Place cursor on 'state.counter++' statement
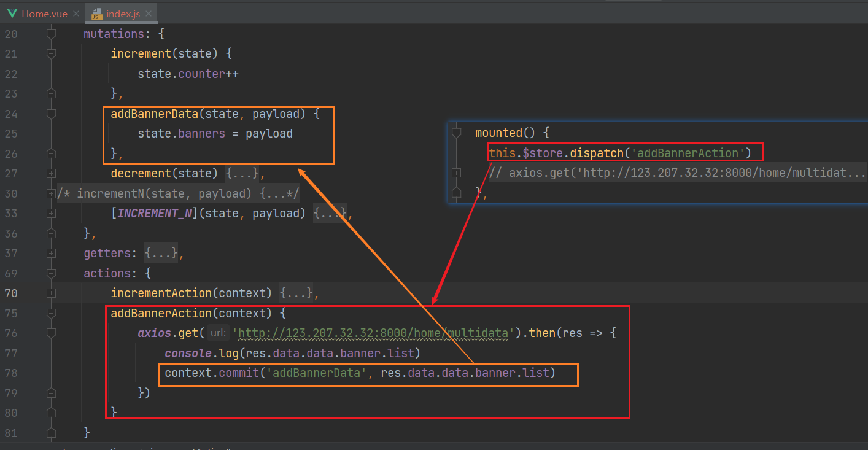 tap(188, 74)
